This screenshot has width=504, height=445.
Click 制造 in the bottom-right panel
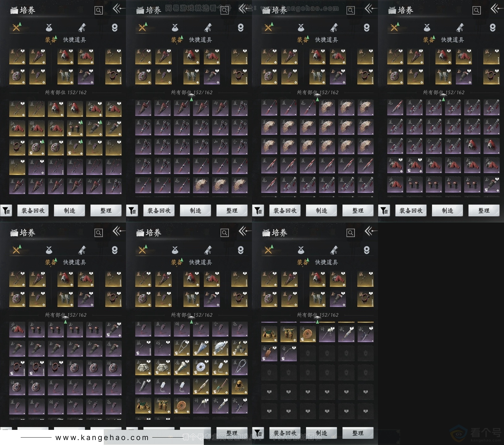coord(321,433)
